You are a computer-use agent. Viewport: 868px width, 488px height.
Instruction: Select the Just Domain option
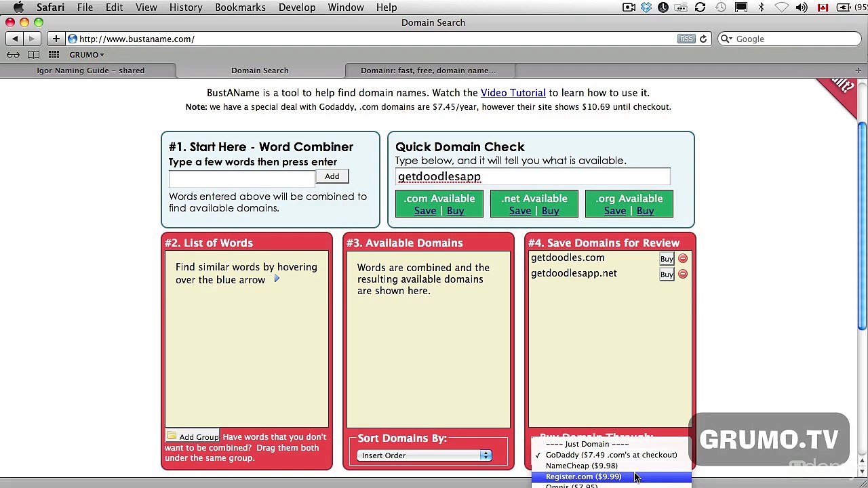click(x=587, y=444)
